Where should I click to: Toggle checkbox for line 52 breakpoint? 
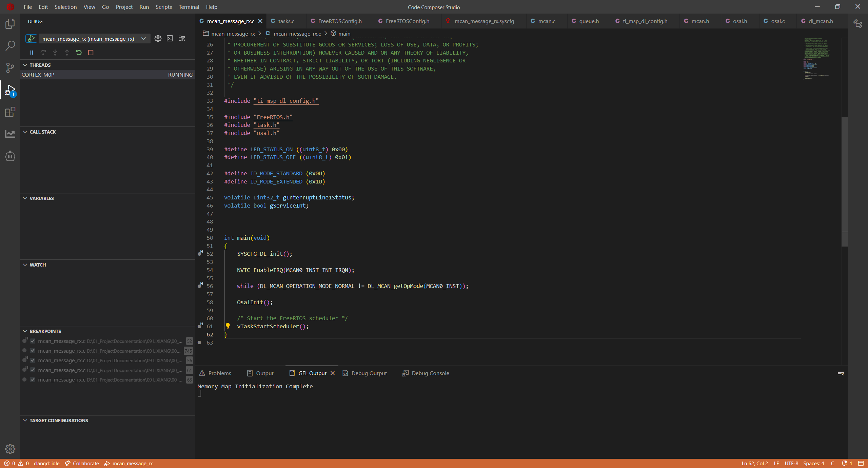pos(33,341)
